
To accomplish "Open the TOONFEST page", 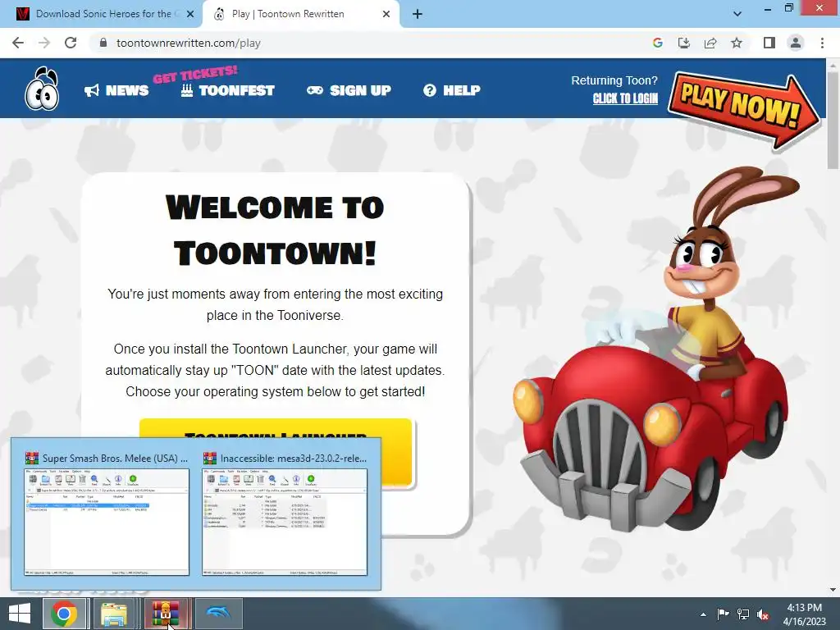I will [x=228, y=90].
